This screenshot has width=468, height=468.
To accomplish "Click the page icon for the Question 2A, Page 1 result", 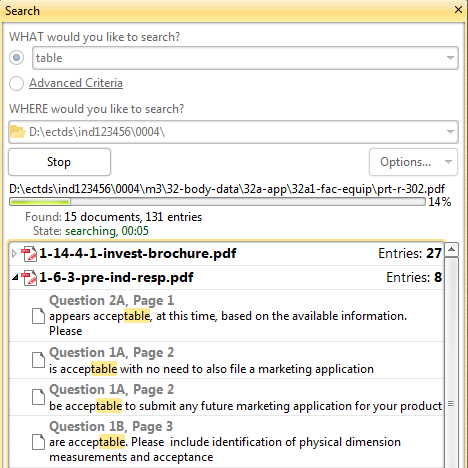I will point(38,316).
